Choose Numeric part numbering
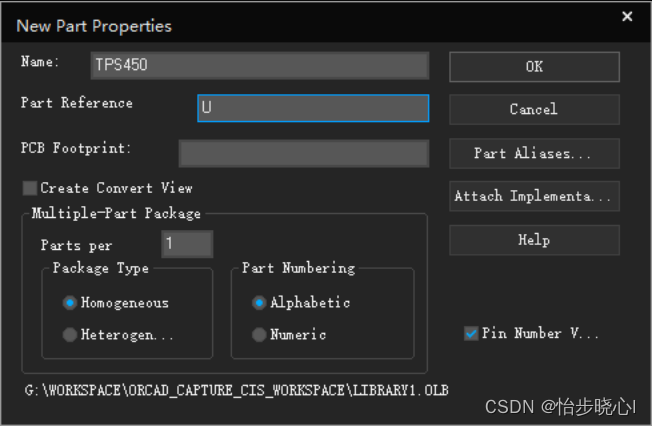 [260, 335]
